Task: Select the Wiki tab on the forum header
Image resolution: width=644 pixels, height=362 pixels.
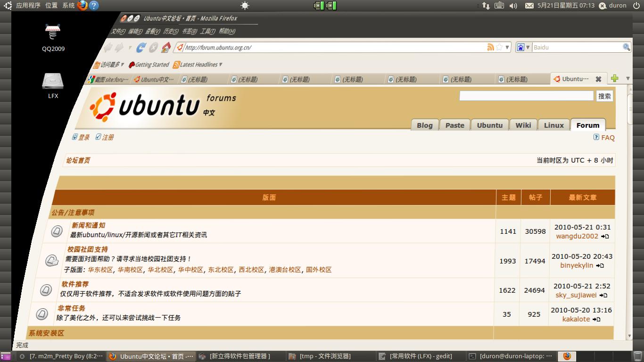Action: 523,125
